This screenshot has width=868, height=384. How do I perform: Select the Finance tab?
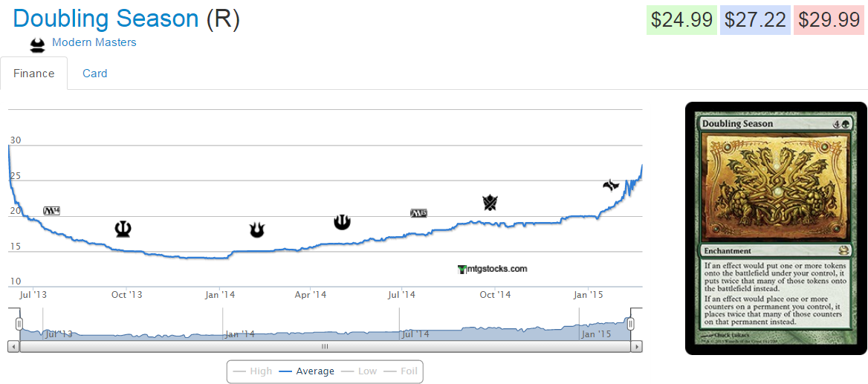pos(34,74)
